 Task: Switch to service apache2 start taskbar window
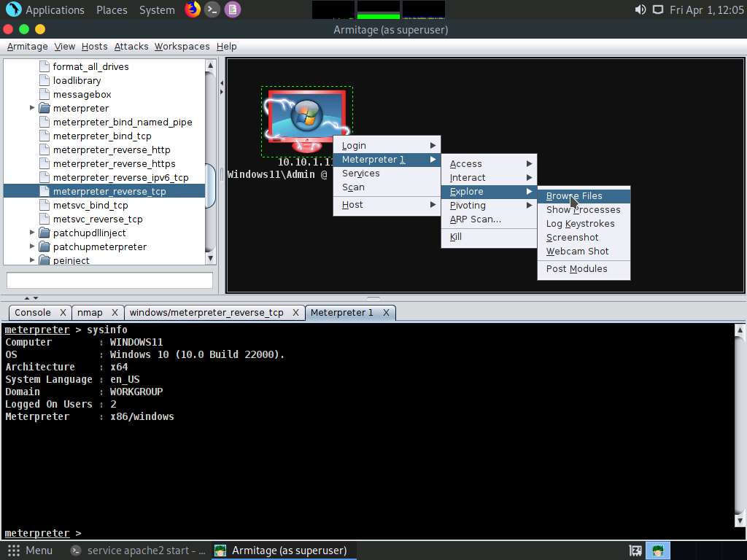[139, 551]
